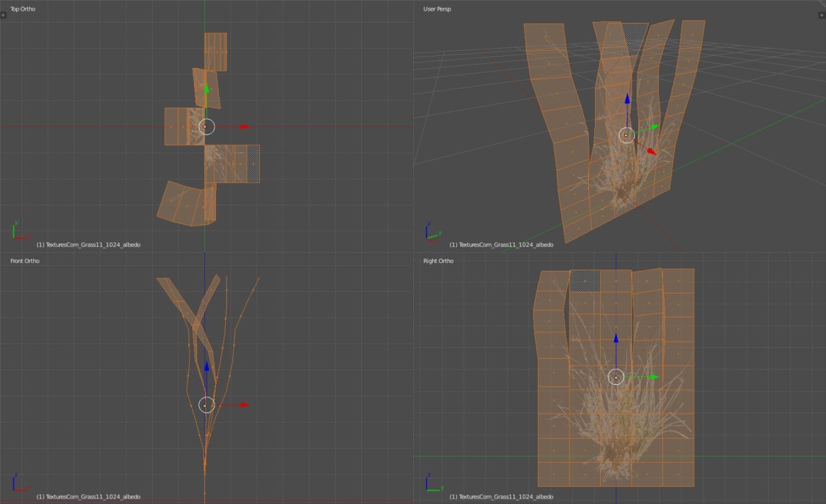Click the blue Z-axis arrow in Front Ortho view
This screenshot has height=504, width=826.
(x=206, y=368)
